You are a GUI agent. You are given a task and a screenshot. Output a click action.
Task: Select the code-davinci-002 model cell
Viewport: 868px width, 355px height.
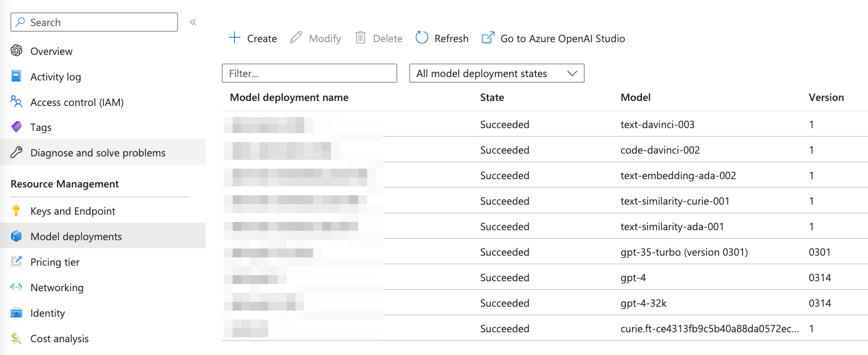[x=660, y=150]
